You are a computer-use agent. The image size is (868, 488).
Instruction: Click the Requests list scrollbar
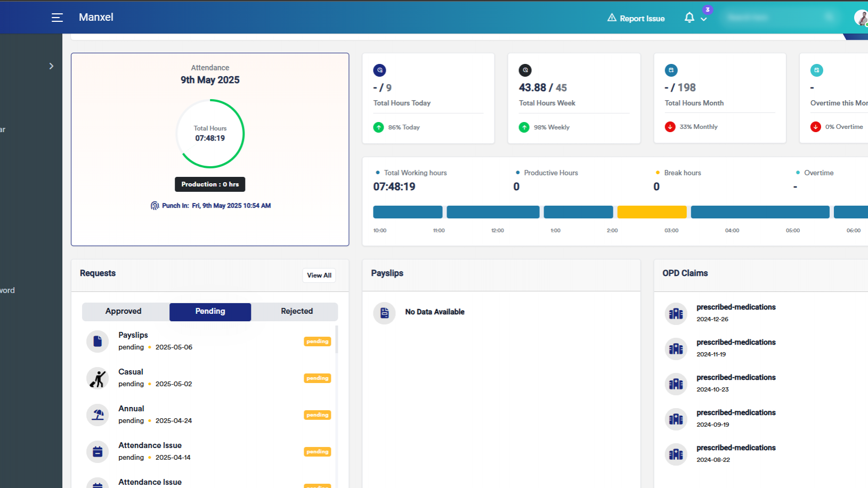336,339
